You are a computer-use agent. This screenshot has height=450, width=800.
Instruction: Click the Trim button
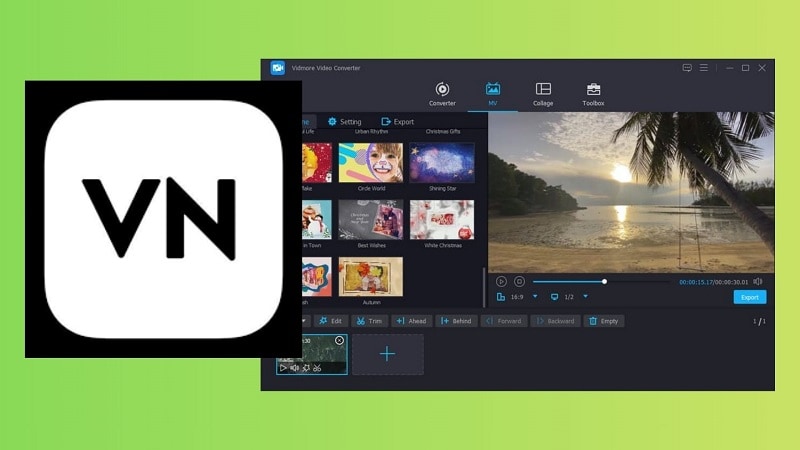point(369,321)
